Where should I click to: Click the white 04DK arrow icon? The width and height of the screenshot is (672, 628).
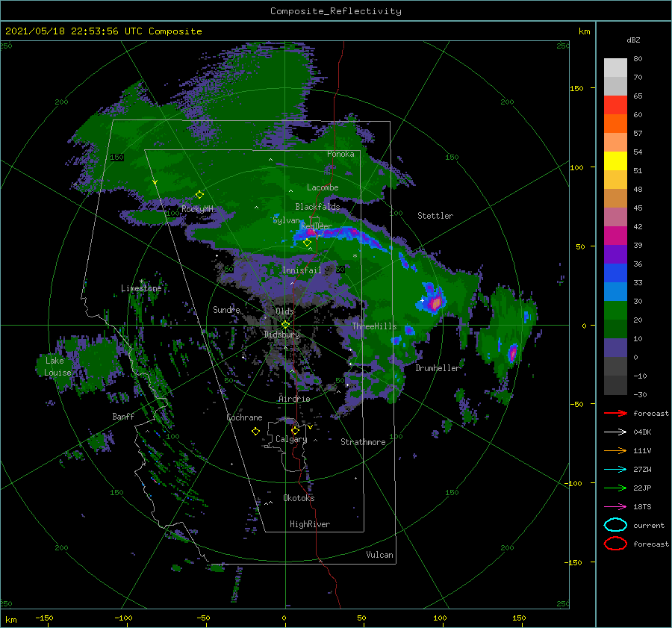615,432
